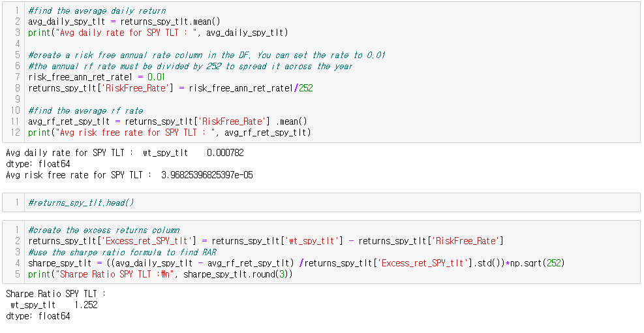Click the line 'avg_daily_spy_tlt = returns_spy_tlt.mean()'
Image resolution: width=644 pixels, height=333 pixels.
coord(124,22)
